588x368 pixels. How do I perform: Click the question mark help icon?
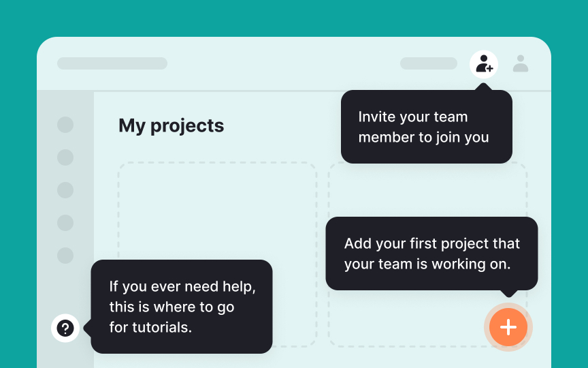point(65,328)
